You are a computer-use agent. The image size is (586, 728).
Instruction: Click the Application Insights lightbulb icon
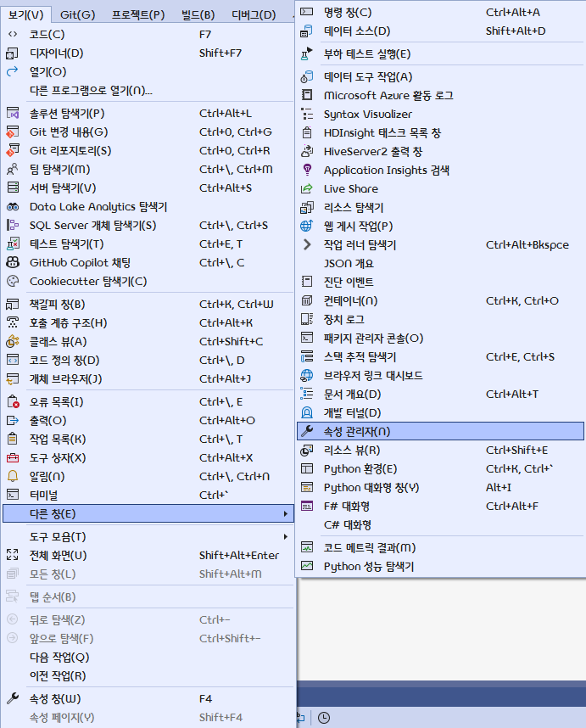[x=307, y=170]
